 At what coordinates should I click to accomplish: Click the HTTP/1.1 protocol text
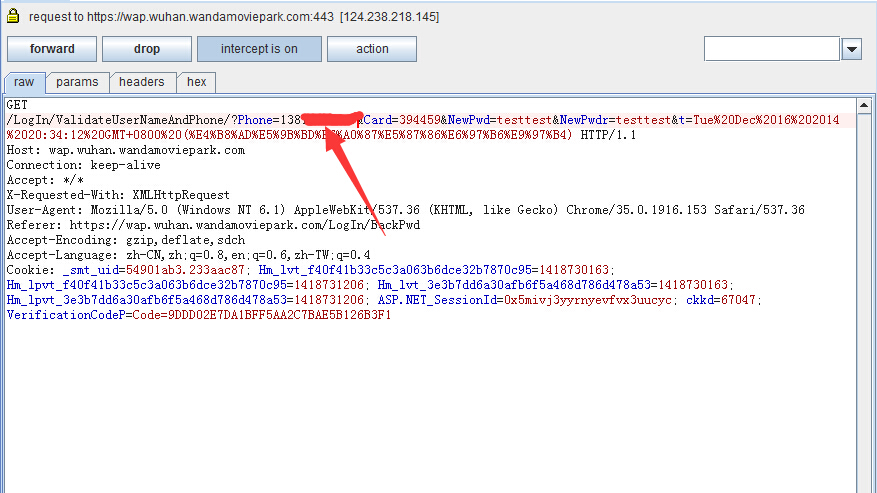[x=608, y=135]
